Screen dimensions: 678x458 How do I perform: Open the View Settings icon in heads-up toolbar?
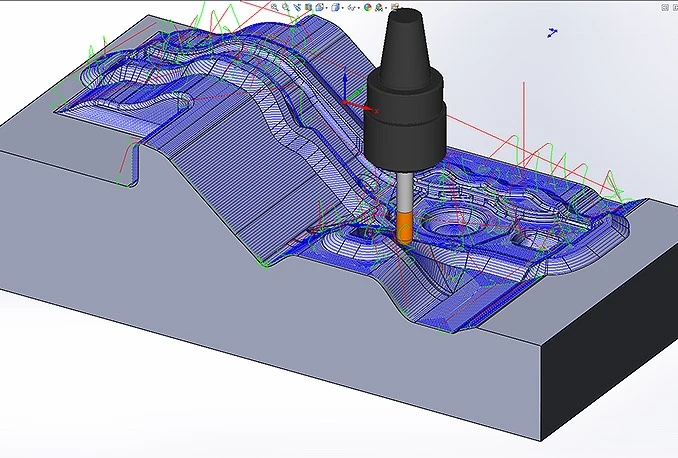(394, 6)
